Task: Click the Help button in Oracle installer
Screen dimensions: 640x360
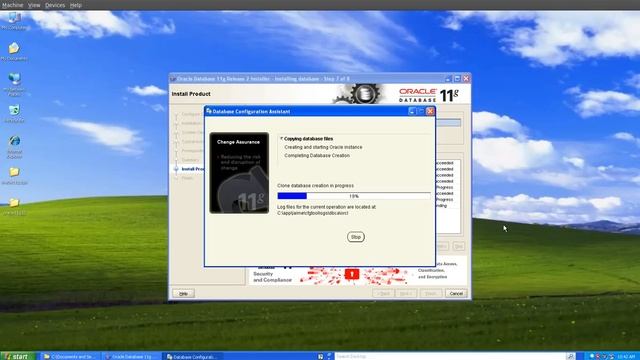Action: [183, 293]
